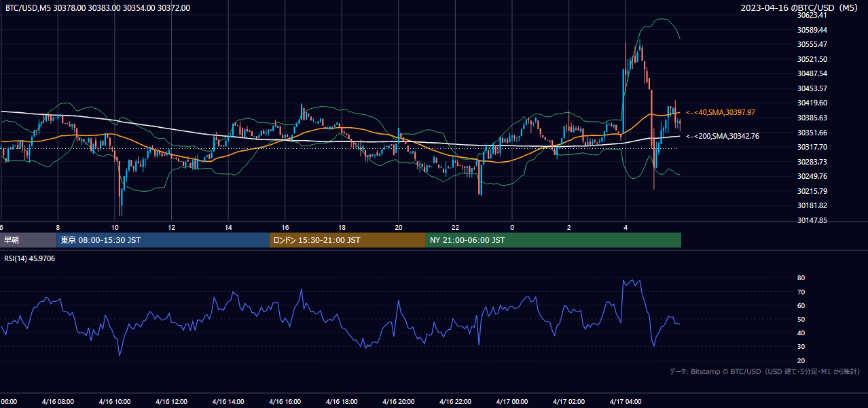Image resolution: width=868 pixels, height=408 pixels.
Task: Select the 早朝 session bar
Action: pyautogui.click(x=29, y=240)
